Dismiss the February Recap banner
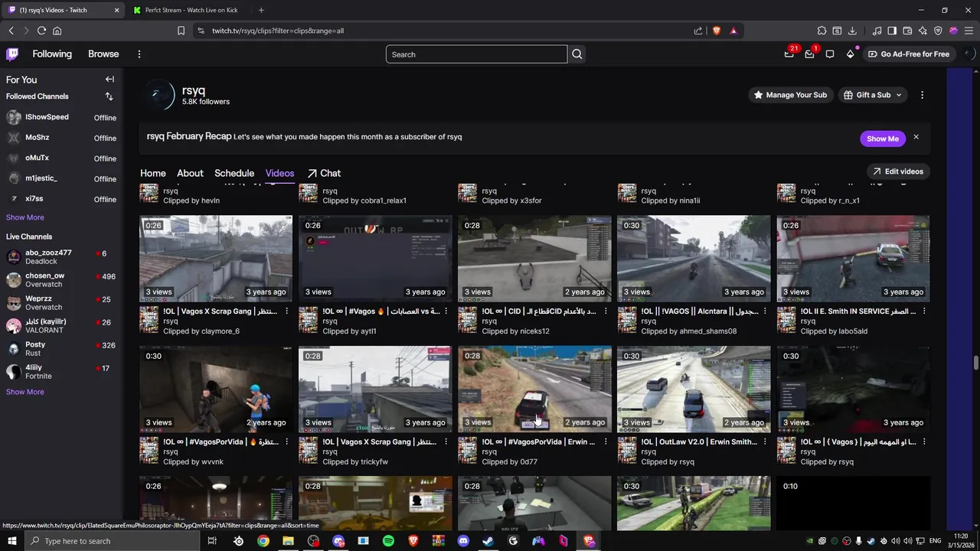980x551 pixels. coord(916,137)
